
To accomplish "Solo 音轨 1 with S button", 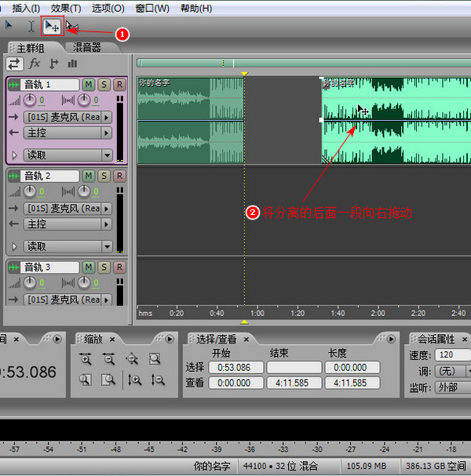I will (104, 85).
